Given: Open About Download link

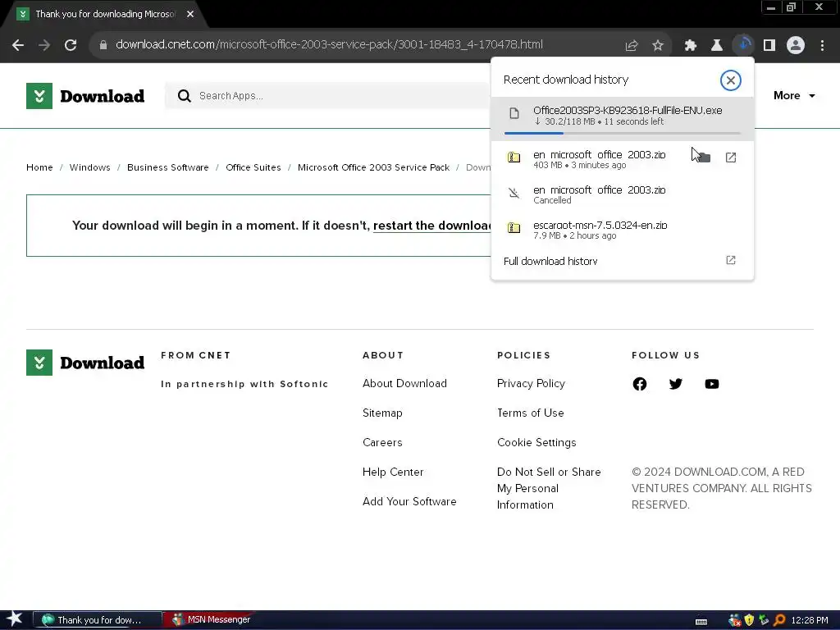Looking at the screenshot, I should 404,384.
